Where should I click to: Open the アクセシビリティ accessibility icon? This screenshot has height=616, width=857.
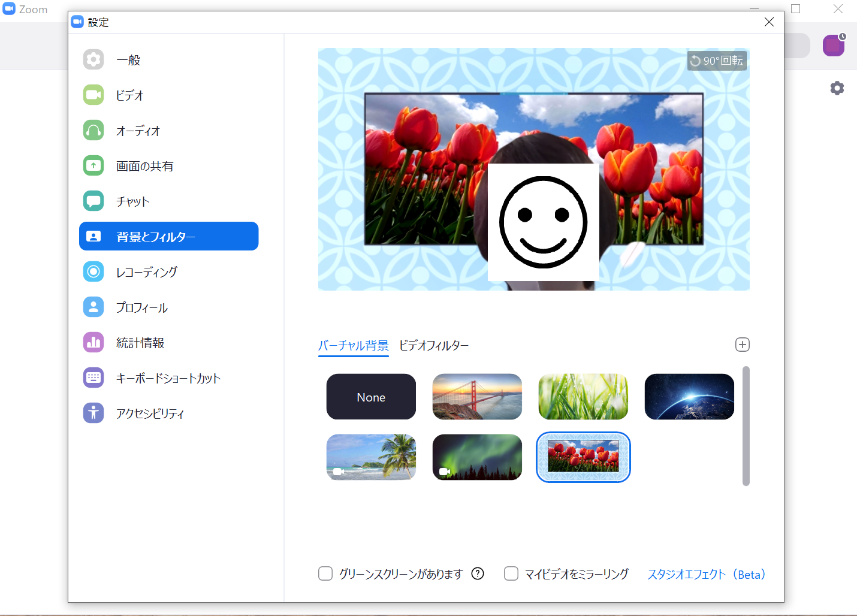pyautogui.click(x=93, y=413)
